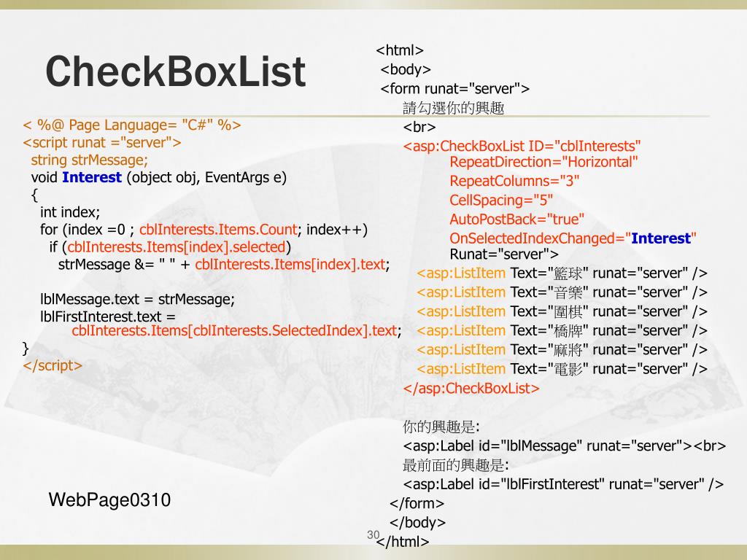Click cblInterests.Items.Count in the for loop
The width and height of the screenshot is (747, 560).
point(218,230)
